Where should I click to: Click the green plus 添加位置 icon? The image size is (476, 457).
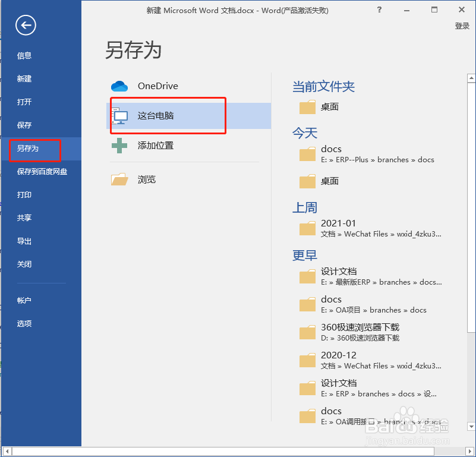[x=119, y=146]
